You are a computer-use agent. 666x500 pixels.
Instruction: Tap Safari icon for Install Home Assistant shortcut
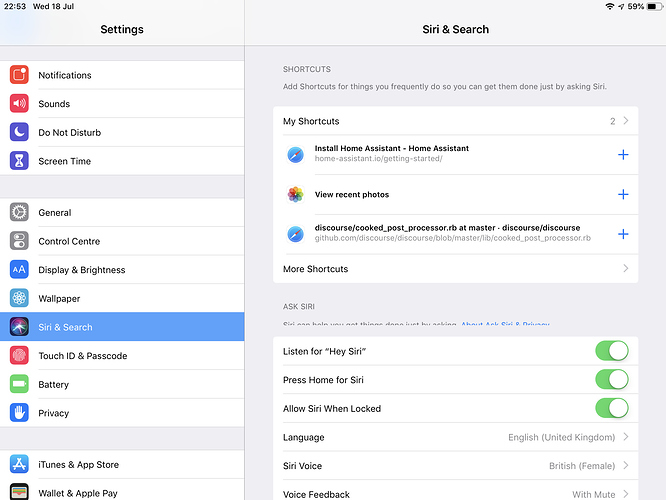point(295,155)
